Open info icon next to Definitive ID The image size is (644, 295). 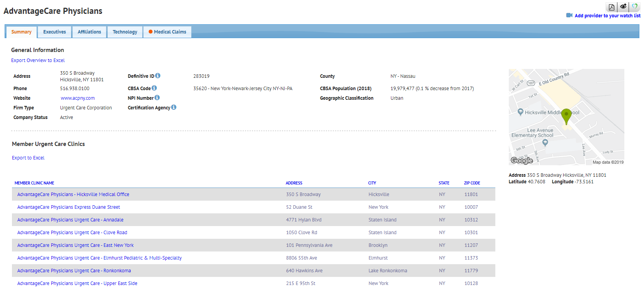click(158, 76)
